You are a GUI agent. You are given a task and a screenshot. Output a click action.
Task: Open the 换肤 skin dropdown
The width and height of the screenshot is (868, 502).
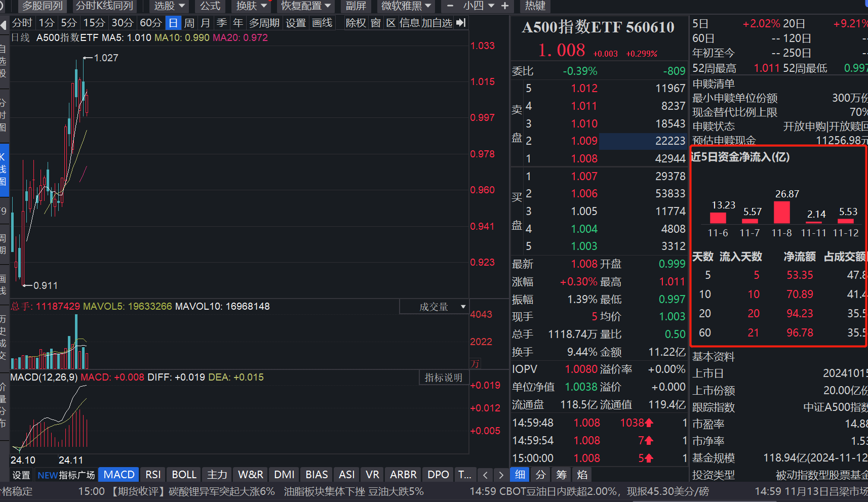(x=250, y=6)
